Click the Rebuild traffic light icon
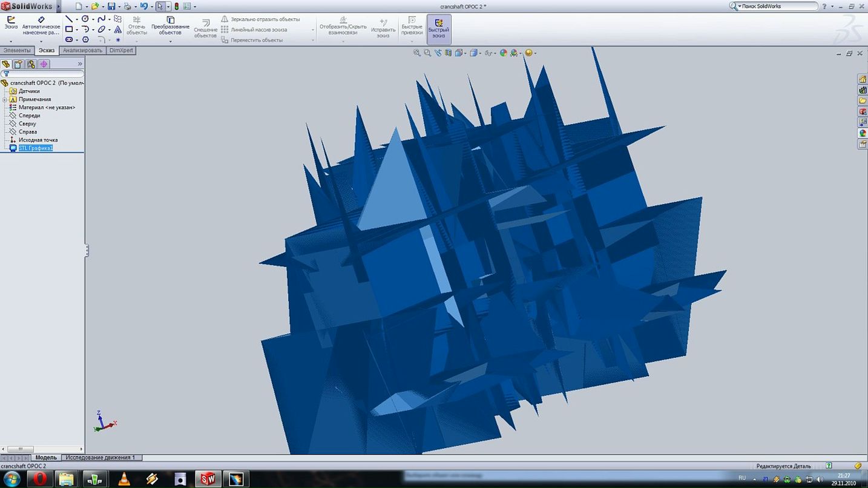The image size is (868, 488). [176, 7]
